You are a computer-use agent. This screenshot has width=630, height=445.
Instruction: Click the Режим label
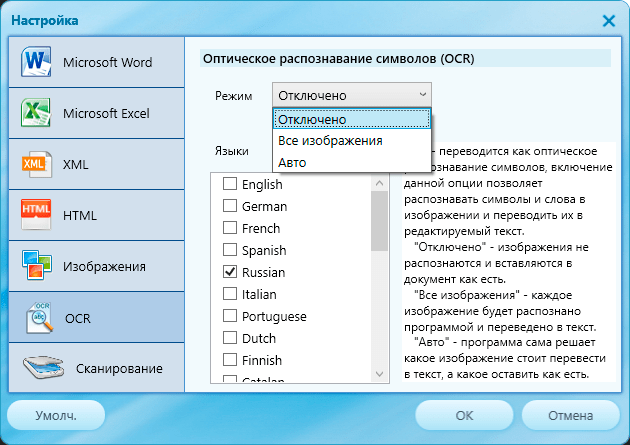pos(233,96)
